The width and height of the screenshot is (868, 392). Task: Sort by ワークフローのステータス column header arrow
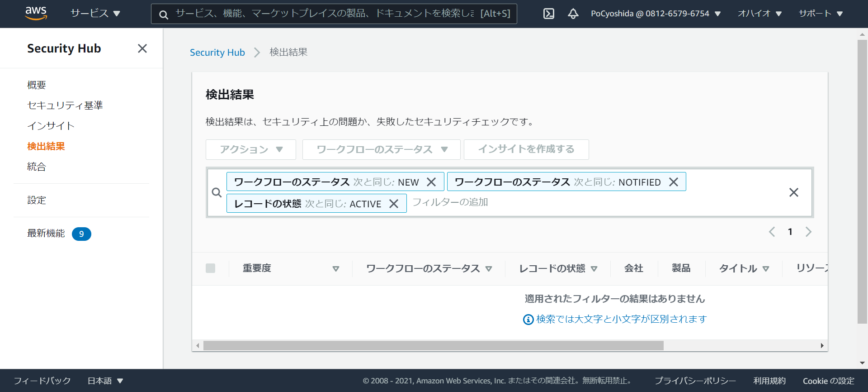pos(489,269)
